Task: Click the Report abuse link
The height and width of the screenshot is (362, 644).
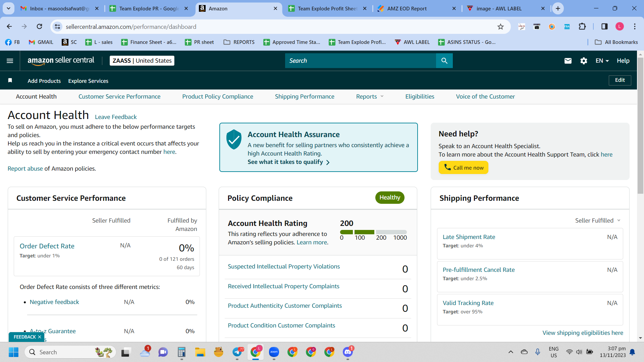Action: click(x=25, y=169)
